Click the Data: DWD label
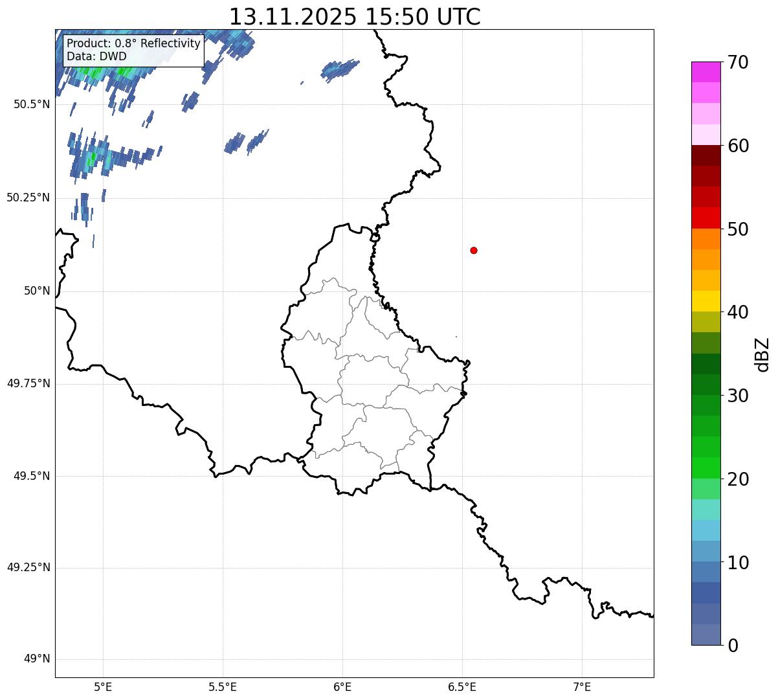This screenshot has height=700, width=778. tap(96, 56)
